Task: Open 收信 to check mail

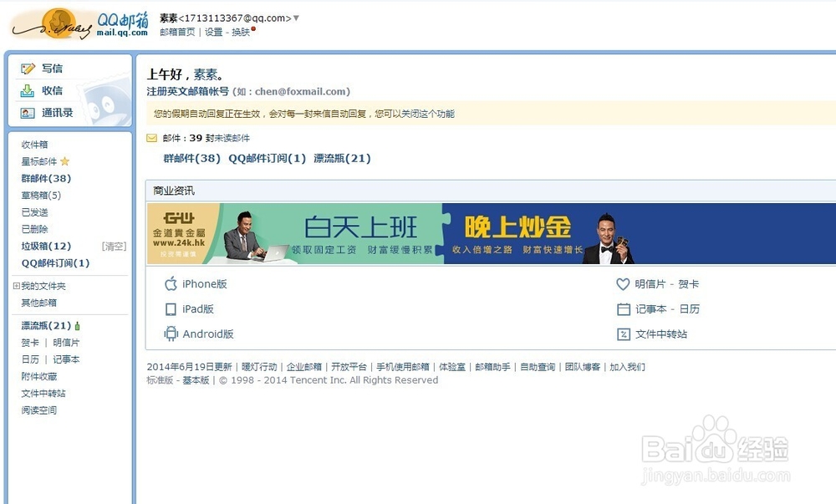Action: pyautogui.click(x=52, y=90)
